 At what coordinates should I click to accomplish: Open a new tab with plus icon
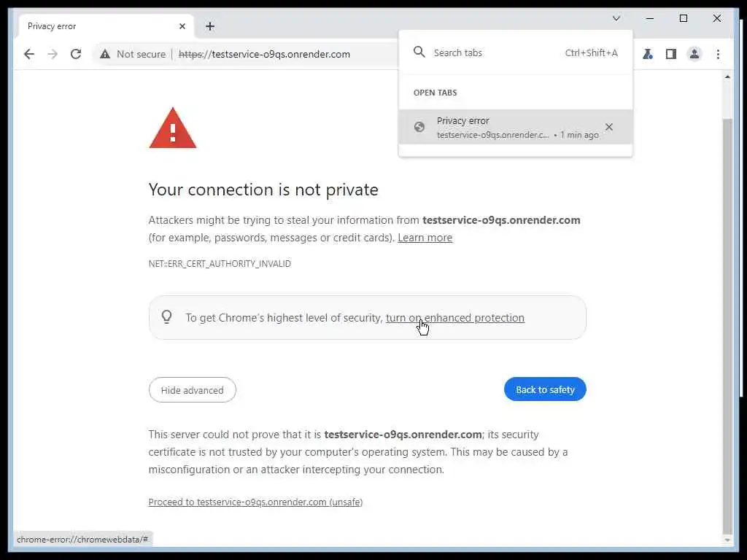[210, 26]
